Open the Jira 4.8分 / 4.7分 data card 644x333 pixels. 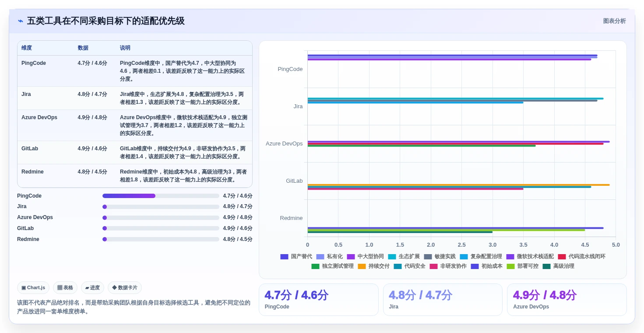pos(443,300)
